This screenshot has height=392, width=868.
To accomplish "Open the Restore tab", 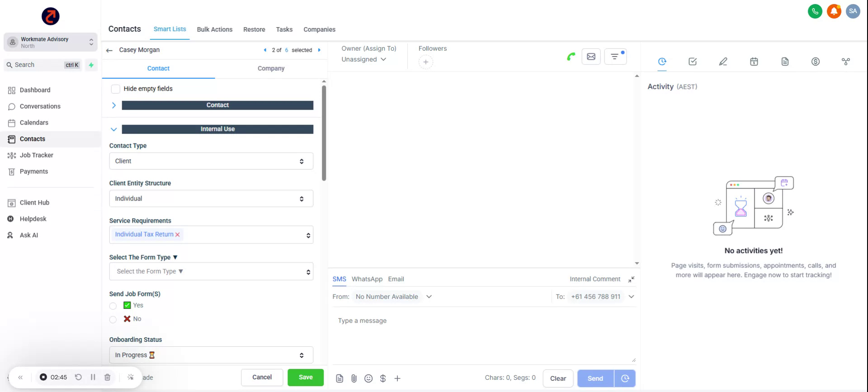I will 254,29.
